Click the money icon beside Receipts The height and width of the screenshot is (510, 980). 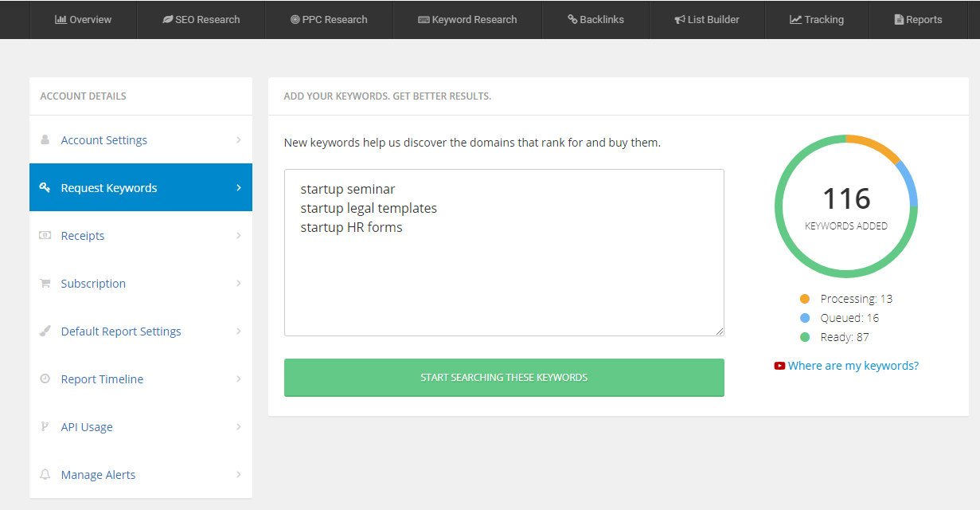[x=45, y=235]
